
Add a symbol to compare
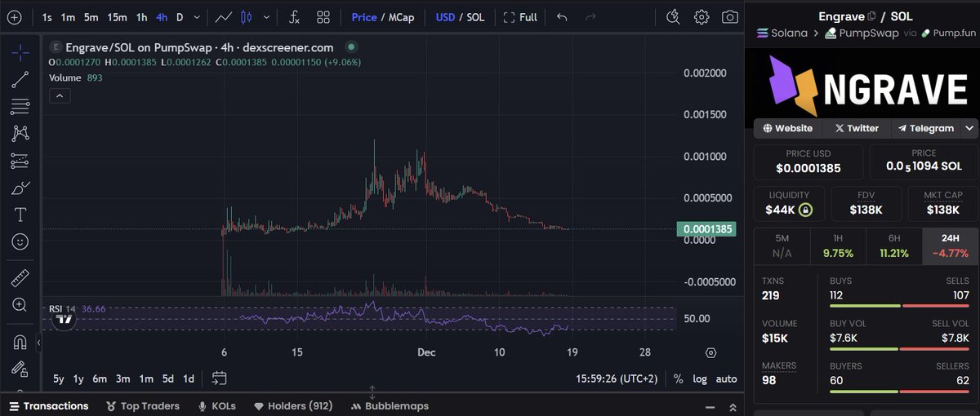(x=14, y=17)
